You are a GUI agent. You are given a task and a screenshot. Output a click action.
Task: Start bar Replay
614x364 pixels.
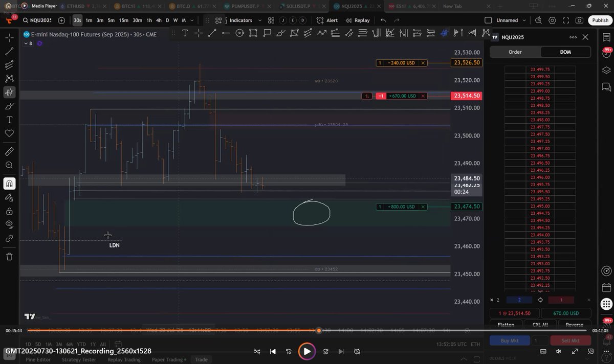(358, 20)
